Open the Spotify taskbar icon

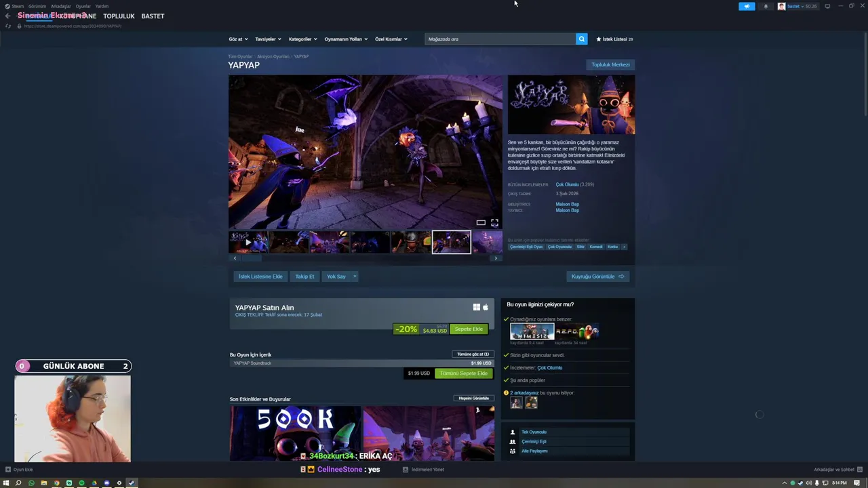(81, 483)
